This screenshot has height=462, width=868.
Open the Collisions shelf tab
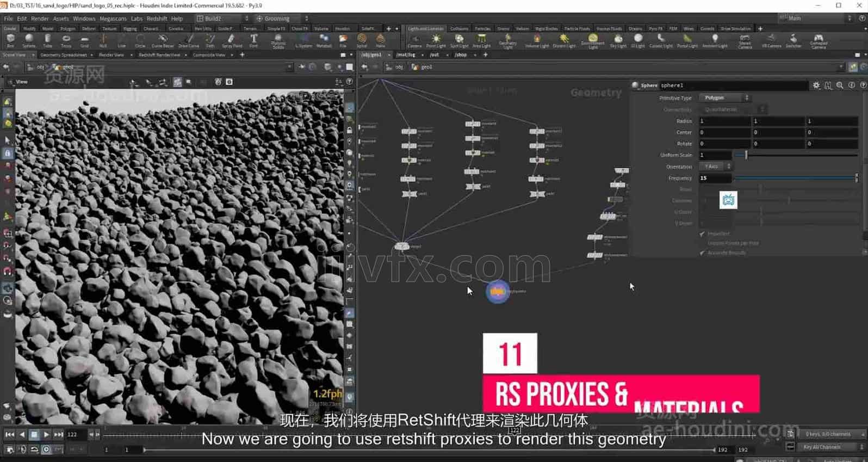pos(459,29)
